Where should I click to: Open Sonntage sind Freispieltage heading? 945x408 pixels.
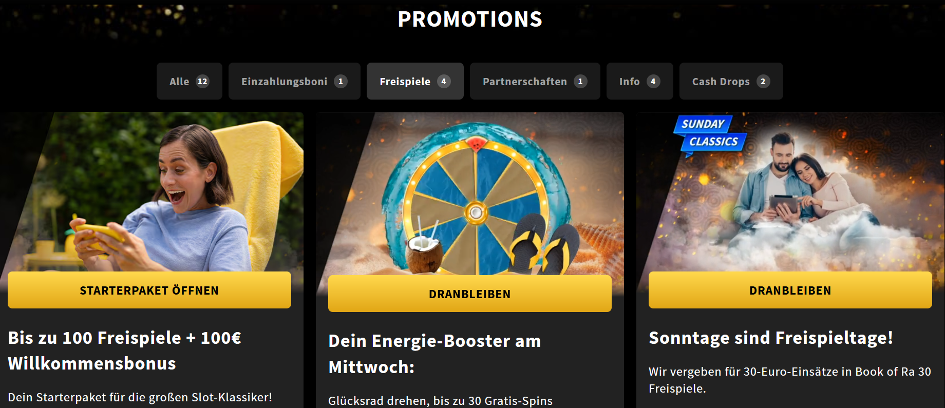[771, 337]
